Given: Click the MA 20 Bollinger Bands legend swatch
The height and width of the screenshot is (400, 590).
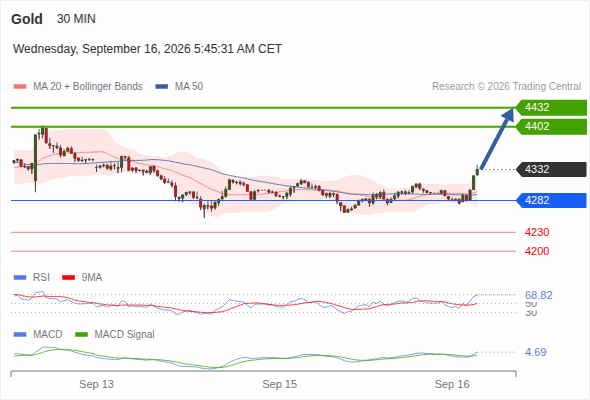Looking at the screenshot, I should pos(20,87).
